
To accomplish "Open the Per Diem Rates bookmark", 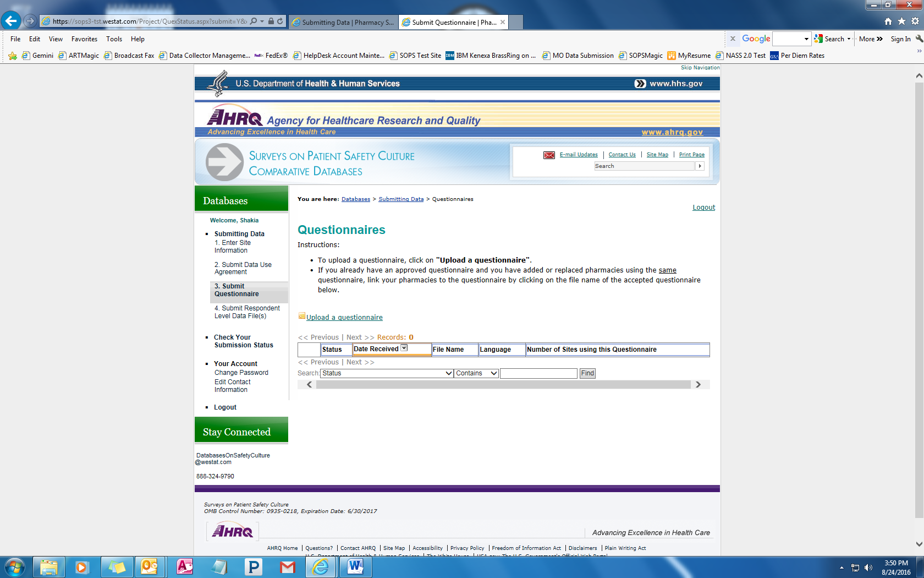I will coord(798,56).
